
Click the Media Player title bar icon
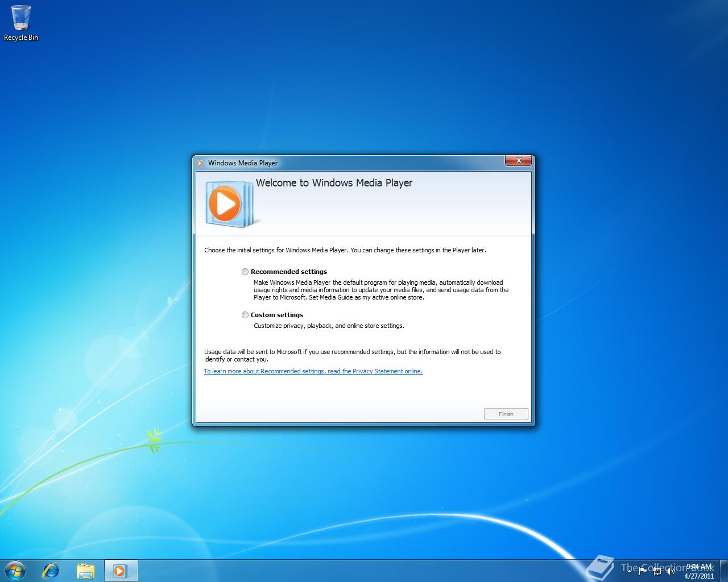(x=200, y=163)
